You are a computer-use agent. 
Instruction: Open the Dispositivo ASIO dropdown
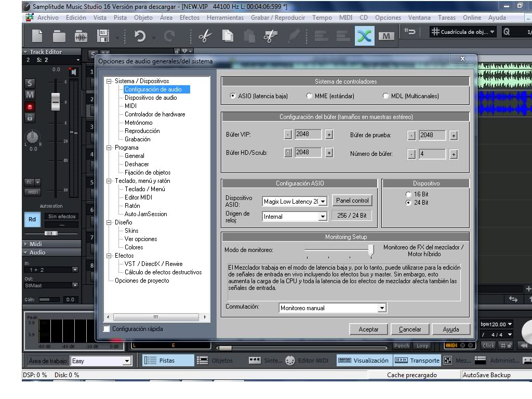pos(323,202)
